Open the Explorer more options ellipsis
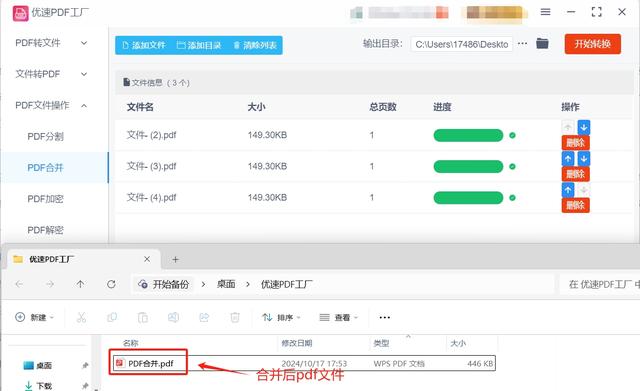Image resolution: width=640 pixels, height=391 pixels. pos(384,317)
